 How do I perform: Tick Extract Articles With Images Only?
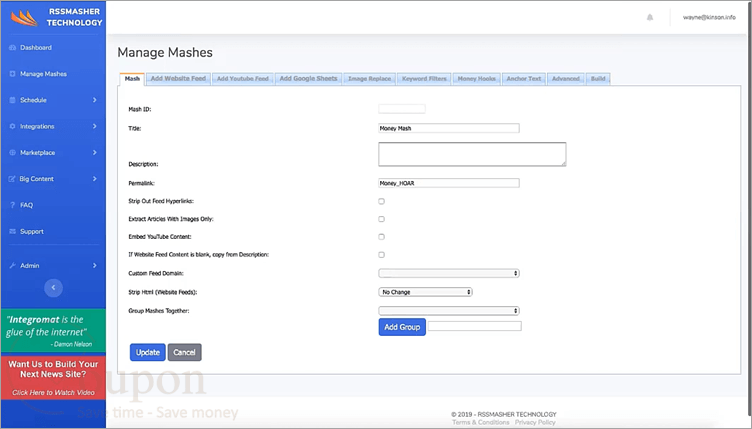[381, 219]
